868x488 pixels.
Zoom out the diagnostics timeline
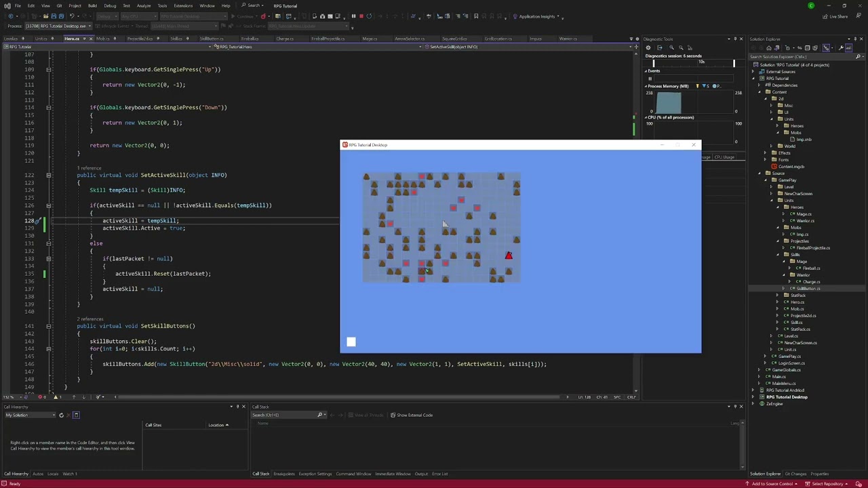pyautogui.click(x=679, y=47)
